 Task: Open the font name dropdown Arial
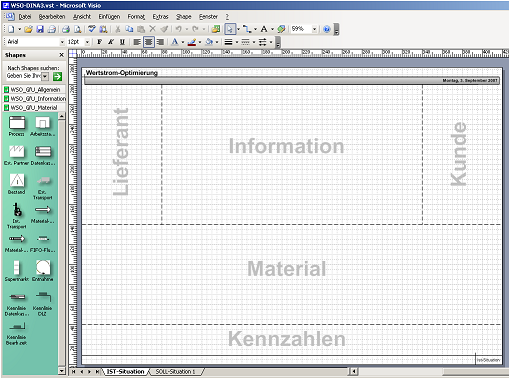pos(62,42)
